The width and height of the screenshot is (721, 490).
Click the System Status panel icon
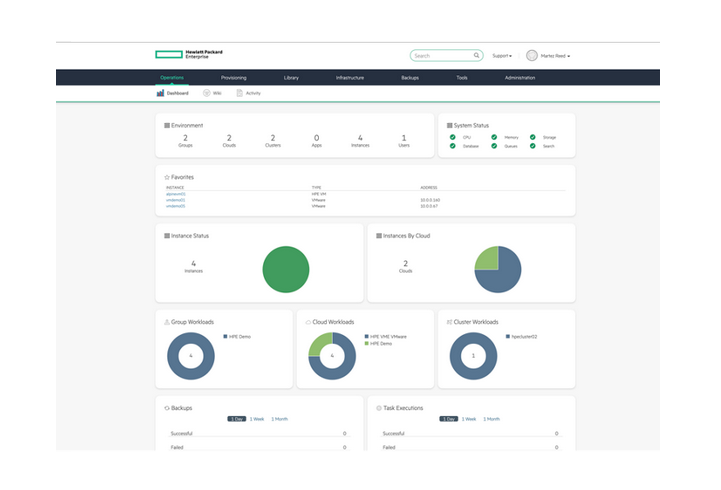[450, 125]
